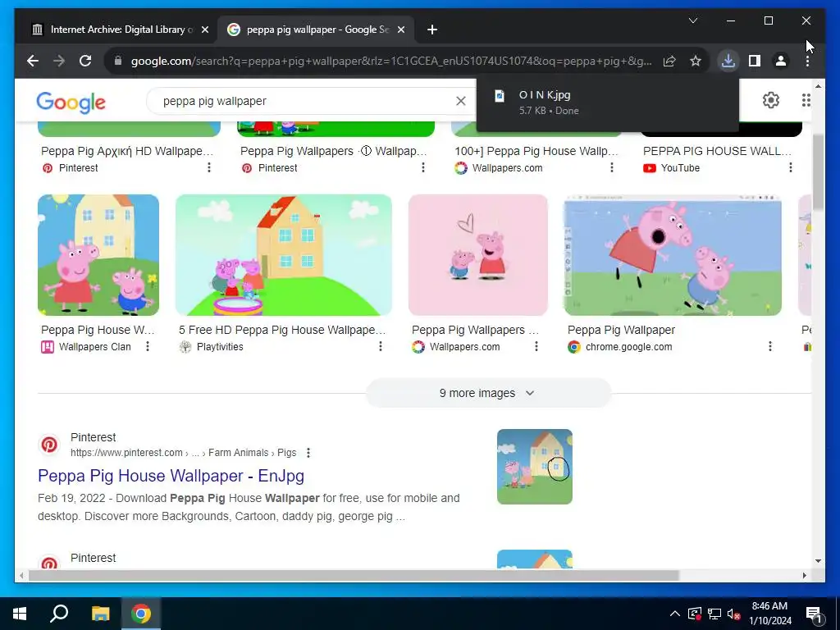Screen dimensions: 840x630
Task: Click the browser forward arrow
Action: tap(59, 61)
